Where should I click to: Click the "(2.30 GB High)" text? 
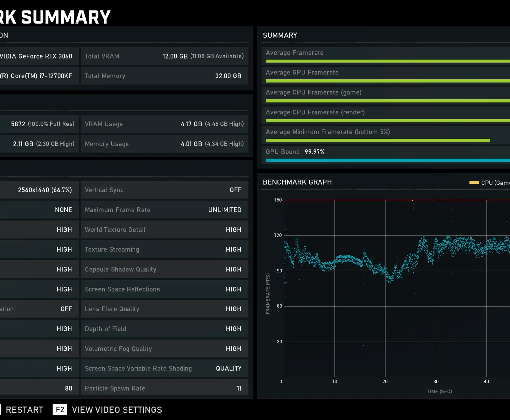pos(55,144)
